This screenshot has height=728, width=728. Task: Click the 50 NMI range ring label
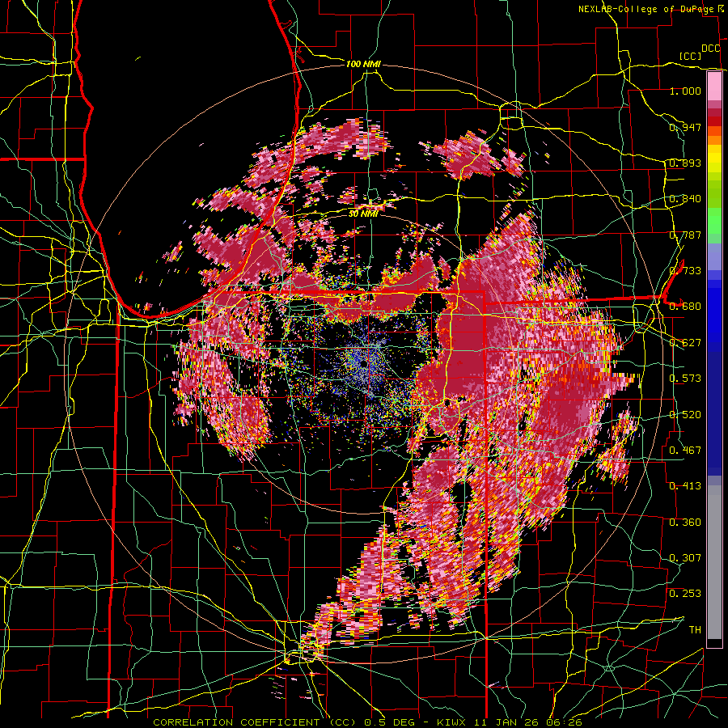pos(363,214)
